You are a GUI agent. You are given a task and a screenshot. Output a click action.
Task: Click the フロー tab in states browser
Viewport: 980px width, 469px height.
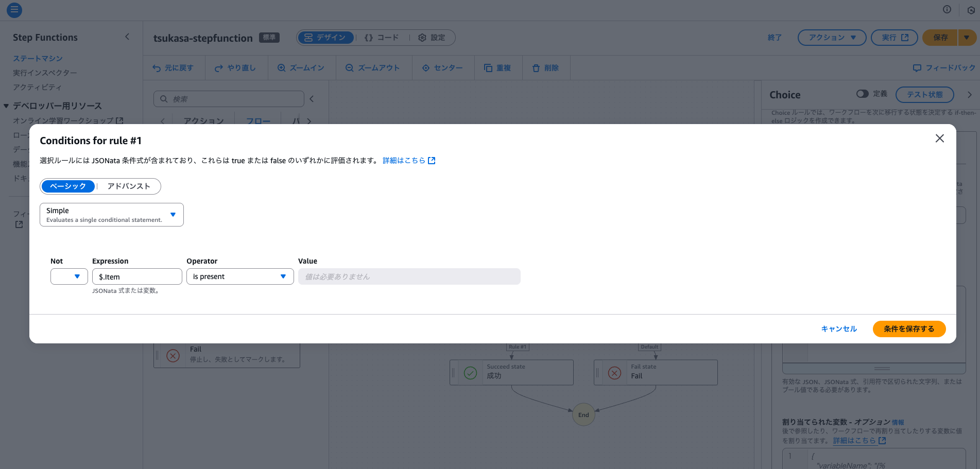click(258, 121)
